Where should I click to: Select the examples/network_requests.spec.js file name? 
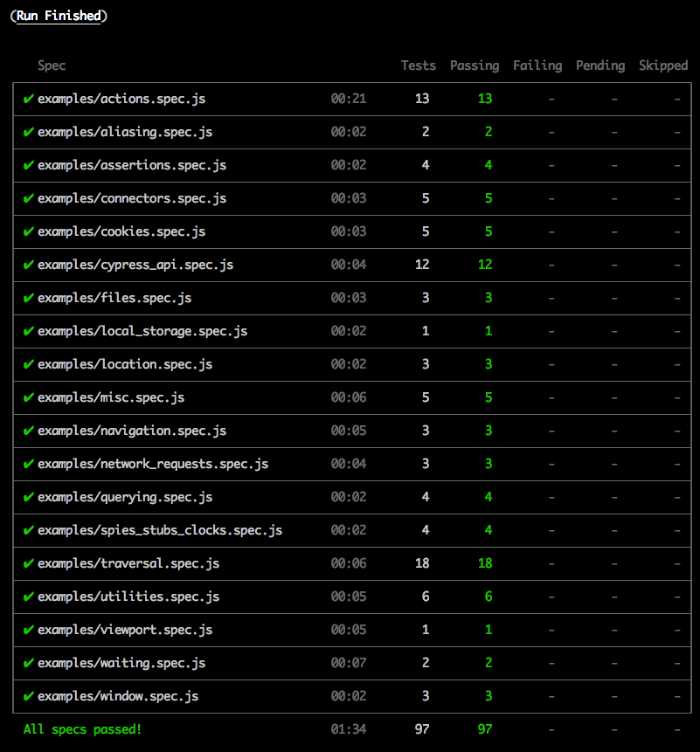coord(153,464)
